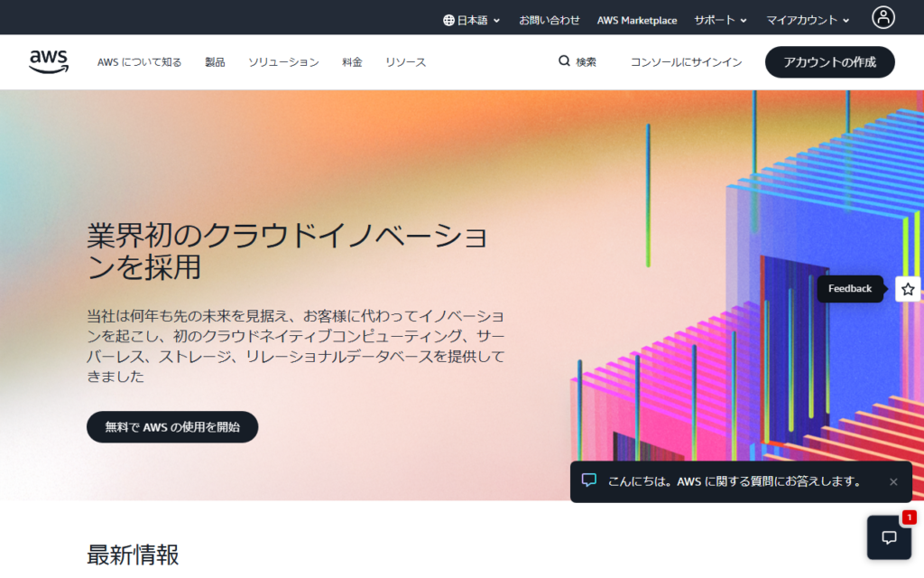Click the hero paragraph starting 当社は何年も先
The width and height of the screenshot is (924, 578).
[x=295, y=346]
